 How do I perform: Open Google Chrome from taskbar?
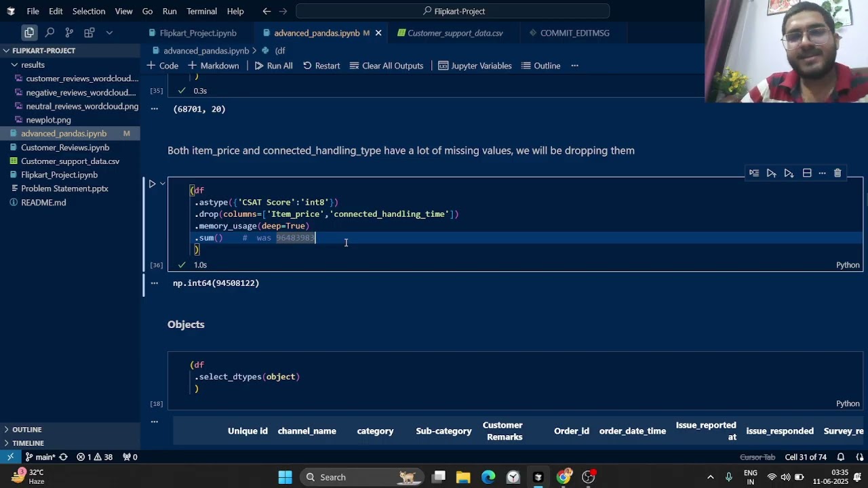point(563,477)
